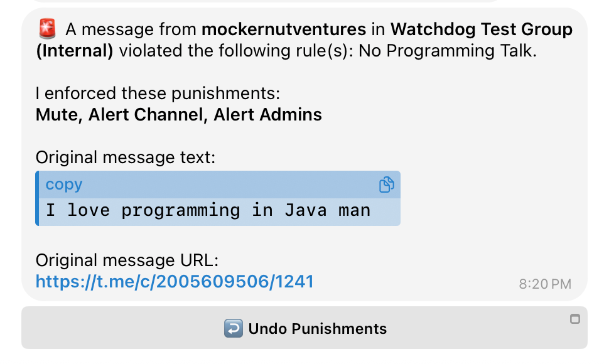The image size is (604, 364).
Task: Click the word 'Java' in the code block
Action: (306, 210)
